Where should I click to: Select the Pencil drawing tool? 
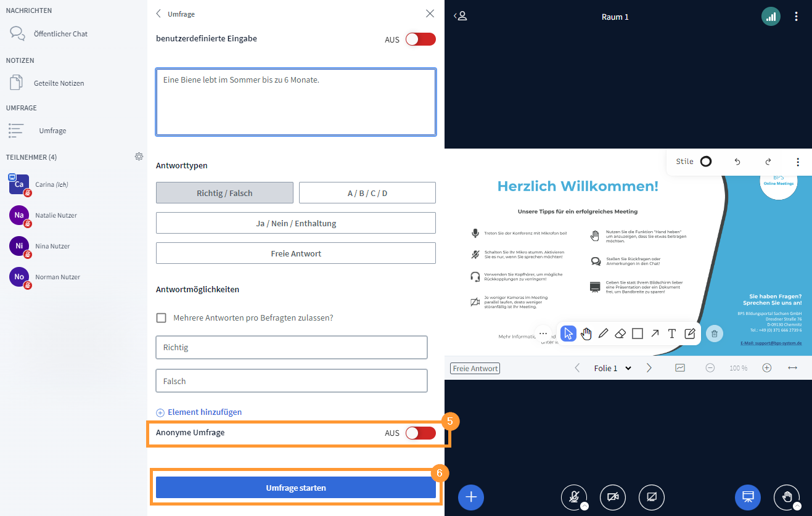604,333
